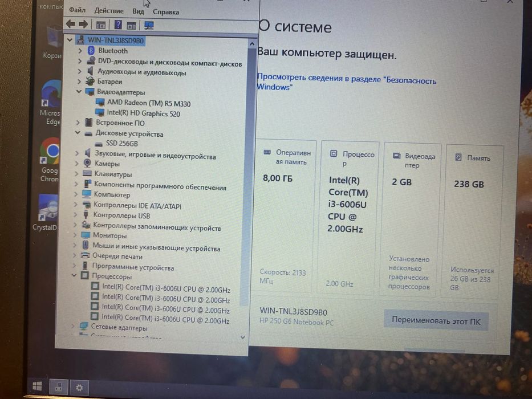532x399 pixels.
Task: Select Программные устройства item
Action: coord(133,267)
